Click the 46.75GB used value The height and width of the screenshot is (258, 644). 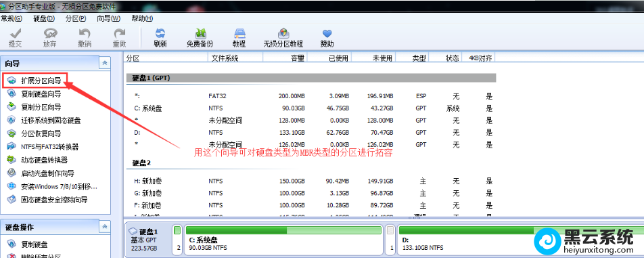pos(338,108)
